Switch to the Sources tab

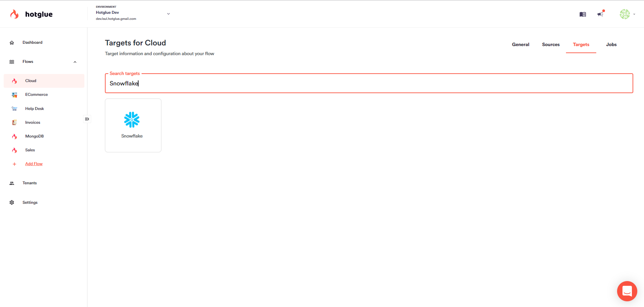(551, 44)
